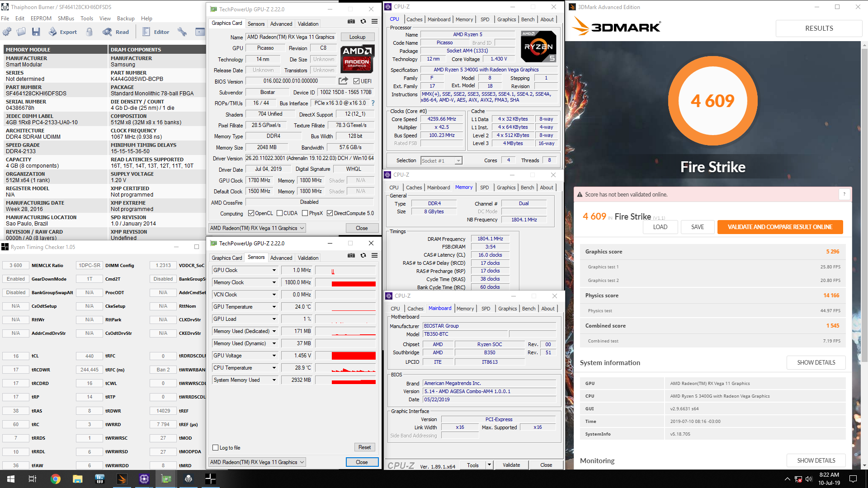This screenshot has height=488, width=868.
Task: Open the hamburger menu in upper GPU-Z window
Action: tap(375, 21)
